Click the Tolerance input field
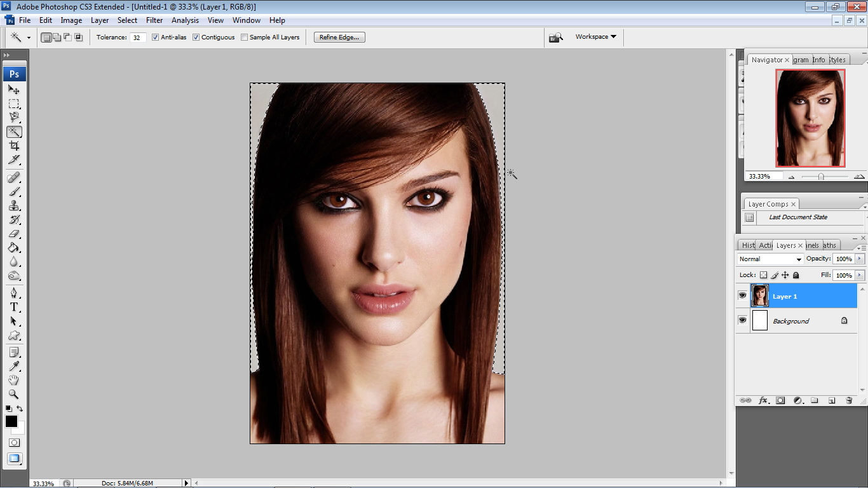Image resolution: width=868 pixels, height=488 pixels. click(138, 37)
